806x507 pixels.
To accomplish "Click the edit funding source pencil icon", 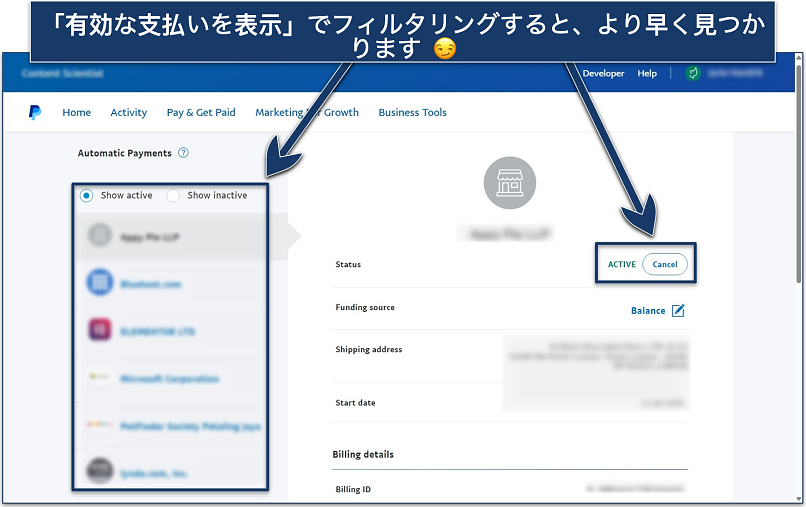I will 678,311.
